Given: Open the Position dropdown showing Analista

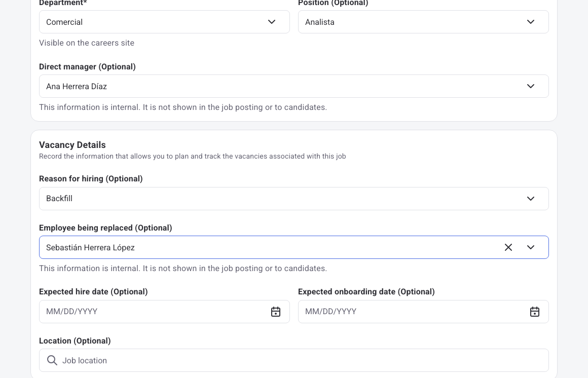Looking at the screenshot, I should 423,22.
